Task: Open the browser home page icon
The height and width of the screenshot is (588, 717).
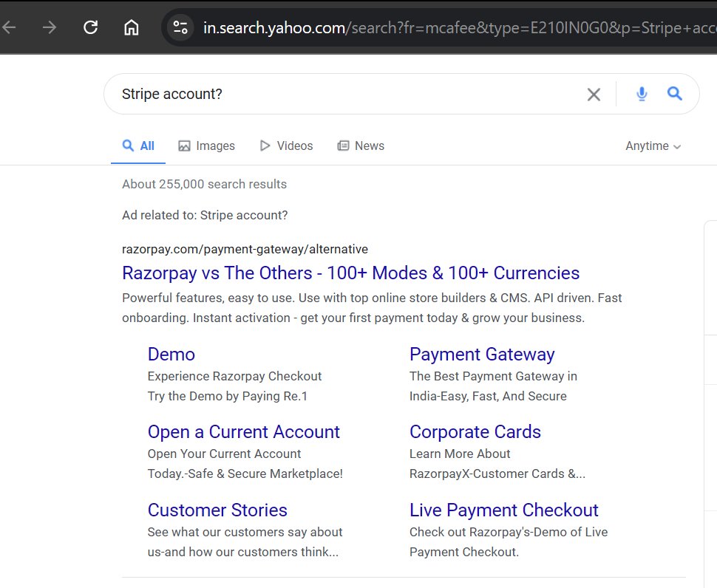Action: click(132, 27)
